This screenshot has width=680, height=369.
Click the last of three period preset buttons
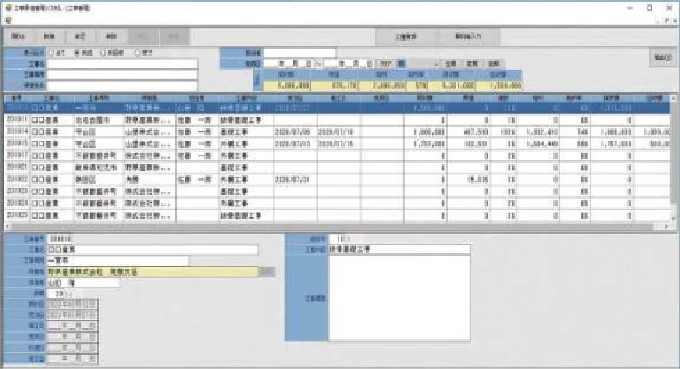click(494, 64)
